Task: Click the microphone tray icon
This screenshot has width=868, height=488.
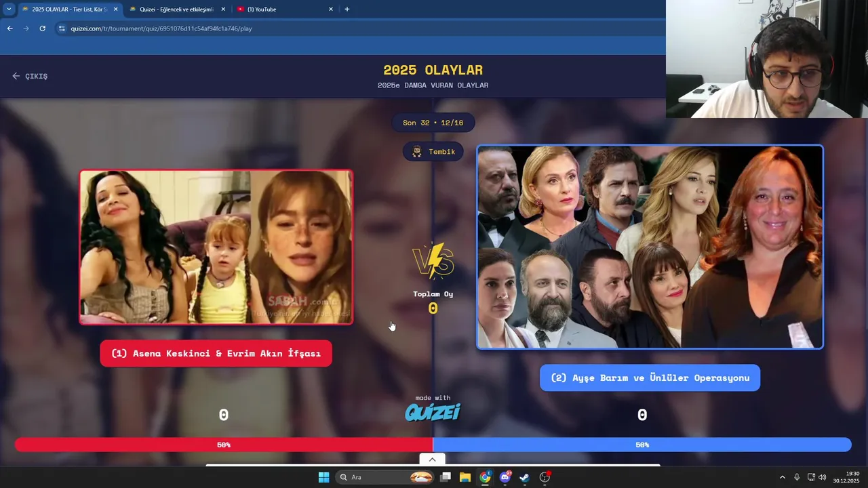Action: click(797, 477)
